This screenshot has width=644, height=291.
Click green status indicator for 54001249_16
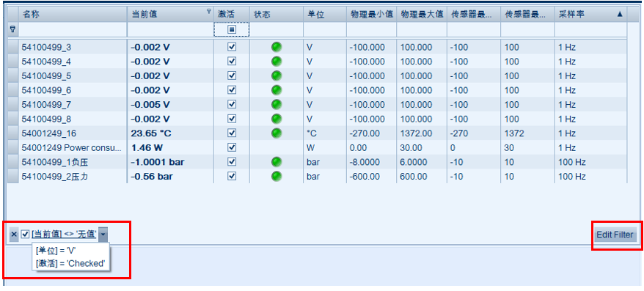(277, 133)
